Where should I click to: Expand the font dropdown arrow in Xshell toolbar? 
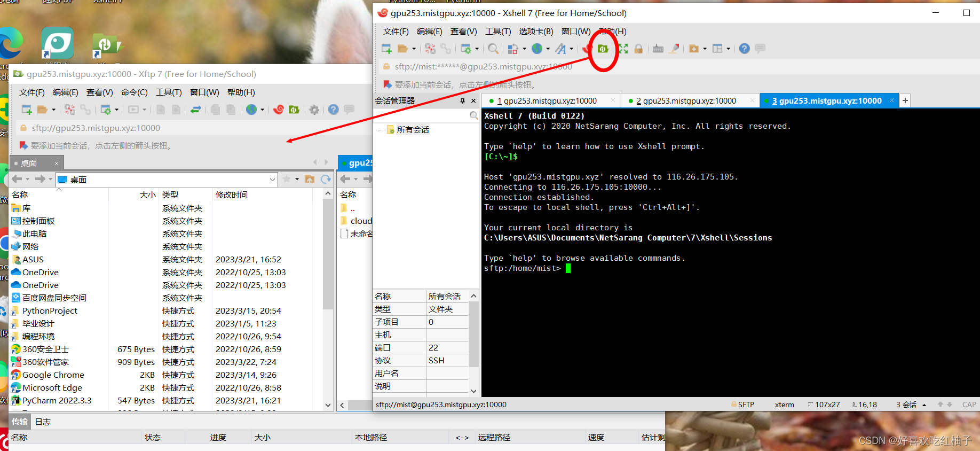tap(571, 49)
